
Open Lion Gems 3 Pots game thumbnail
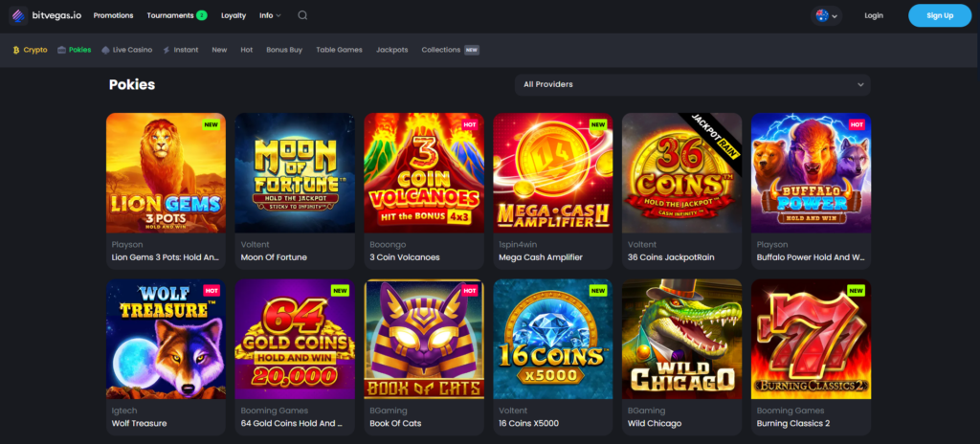click(x=167, y=173)
